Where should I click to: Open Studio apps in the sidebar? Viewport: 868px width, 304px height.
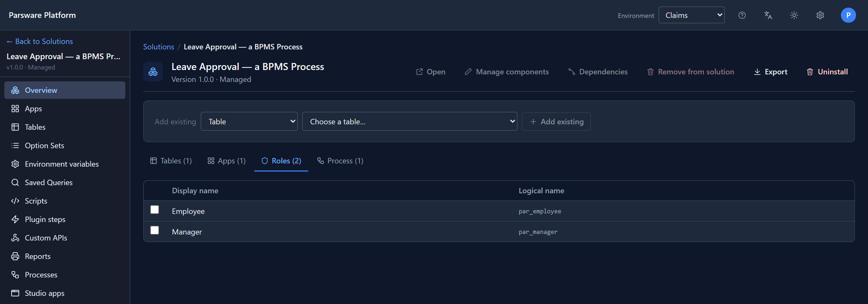pos(65,293)
